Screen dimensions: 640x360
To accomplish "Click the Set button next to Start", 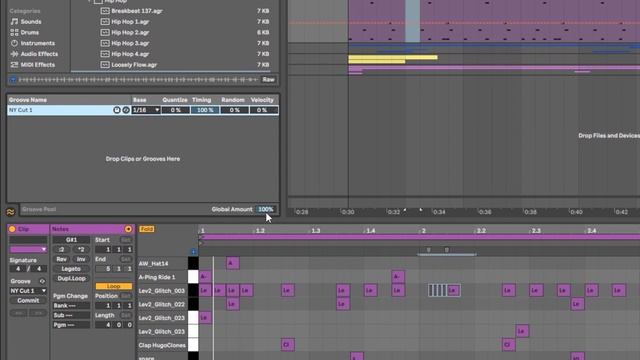I will pyautogui.click(x=126, y=240).
